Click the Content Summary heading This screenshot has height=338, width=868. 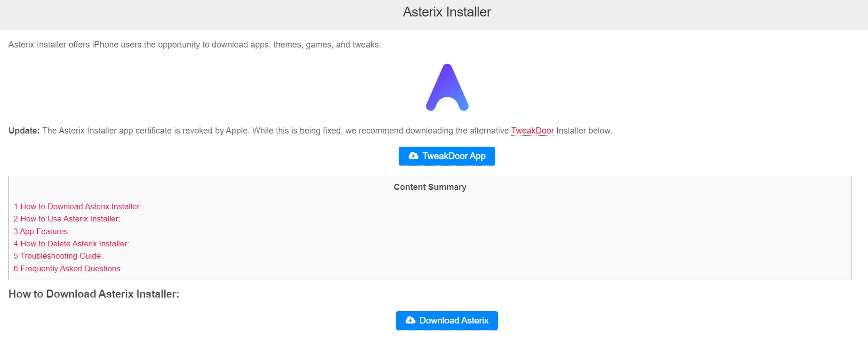point(430,187)
